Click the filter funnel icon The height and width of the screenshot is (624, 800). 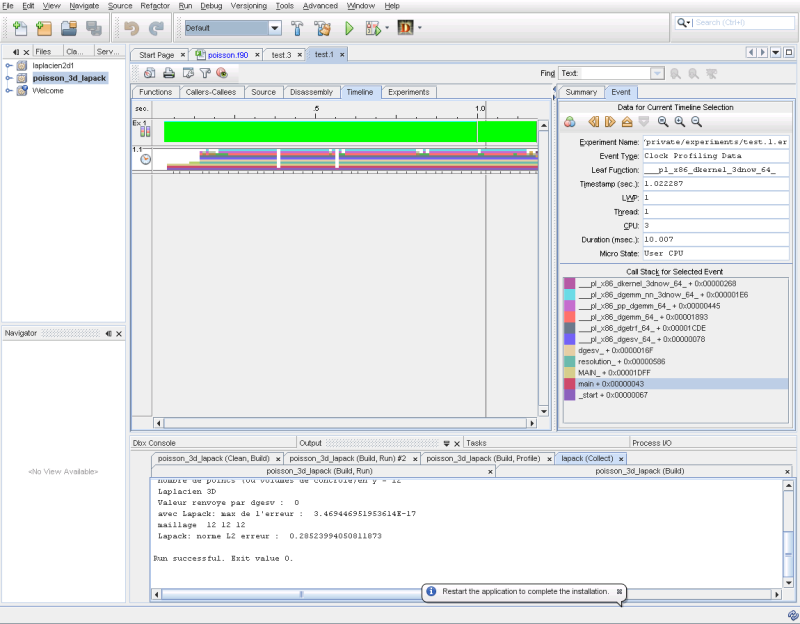click(205, 73)
